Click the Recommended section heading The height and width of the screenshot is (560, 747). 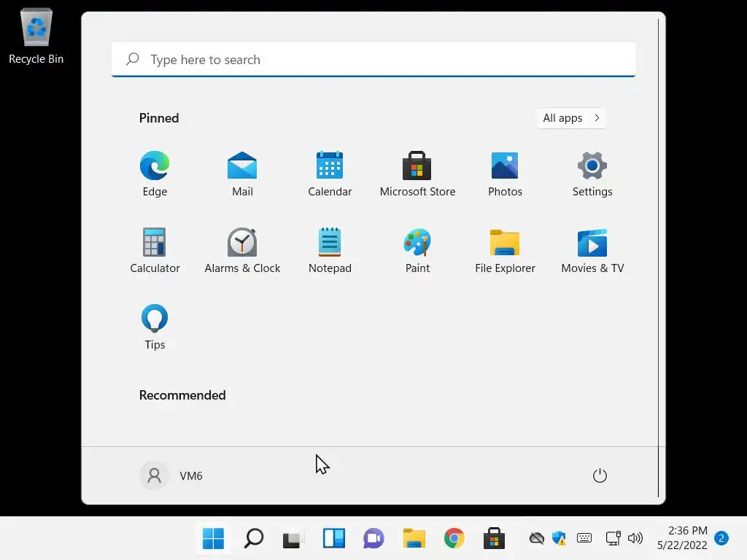[x=182, y=395]
